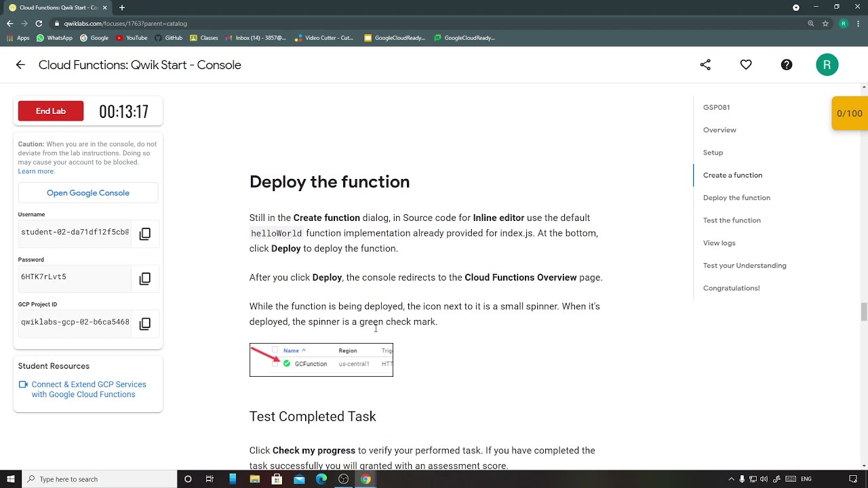Click the browser back navigation arrow

(x=9, y=23)
